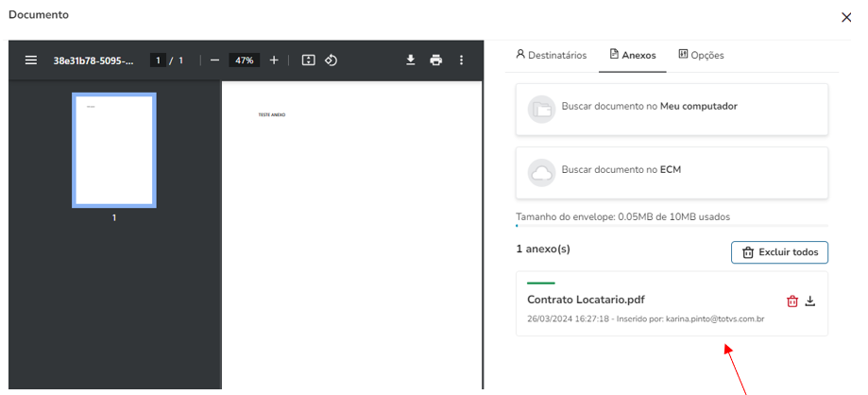Download the Contrato Locatario.pdf attachment
868x395 pixels.
(810, 301)
